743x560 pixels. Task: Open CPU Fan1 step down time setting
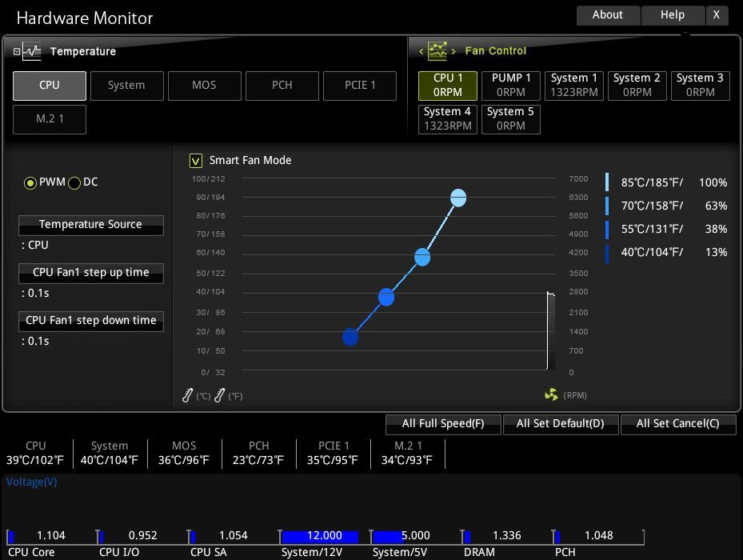90,321
